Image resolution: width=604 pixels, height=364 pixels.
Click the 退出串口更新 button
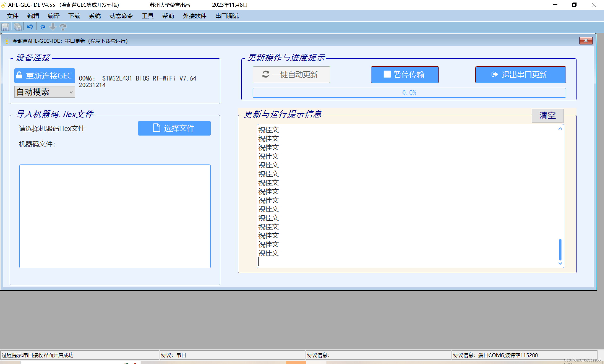[x=520, y=74]
